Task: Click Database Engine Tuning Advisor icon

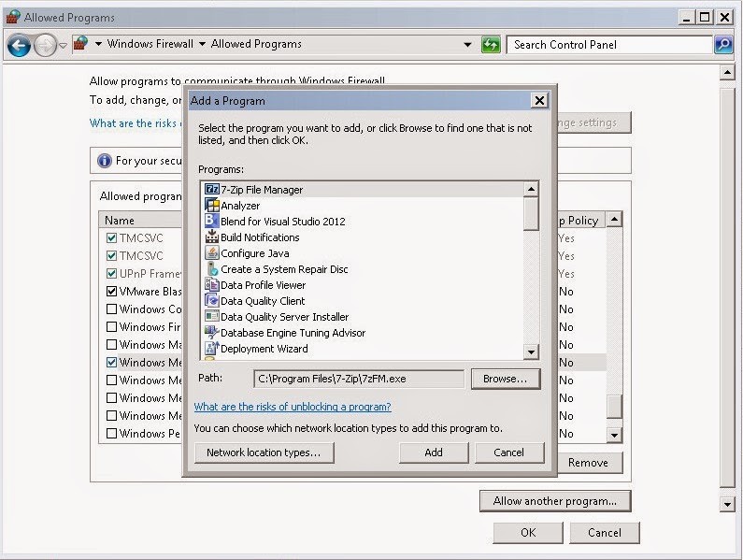Action: [211, 332]
